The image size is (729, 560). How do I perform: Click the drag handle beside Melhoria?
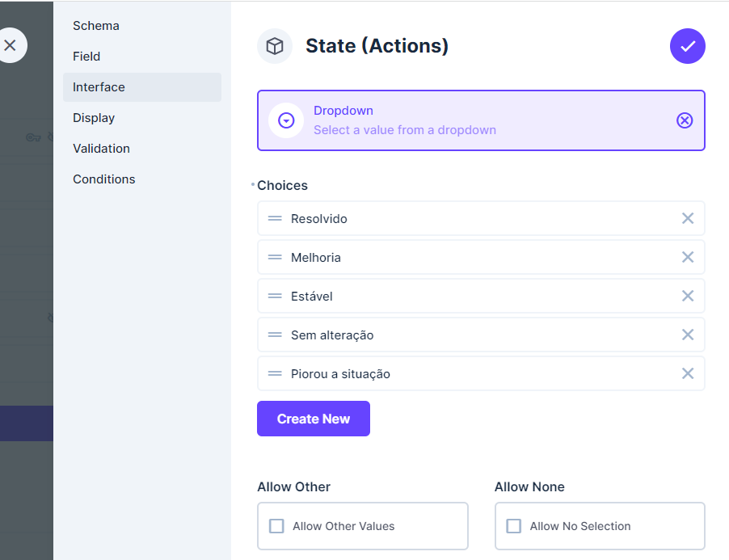coord(276,257)
